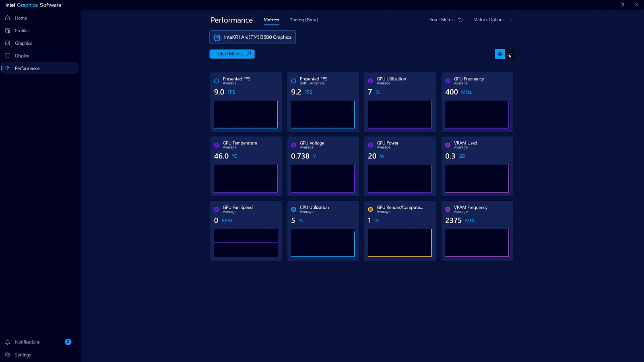The width and height of the screenshot is (644, 362).
Task: Click the Home icon in sidebar
Action: click(x=7, y=18)
